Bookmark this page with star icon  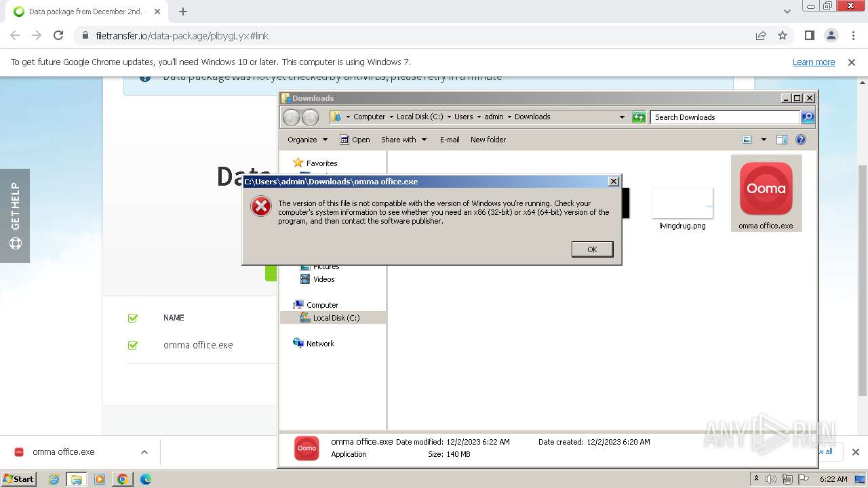(783, 35)
